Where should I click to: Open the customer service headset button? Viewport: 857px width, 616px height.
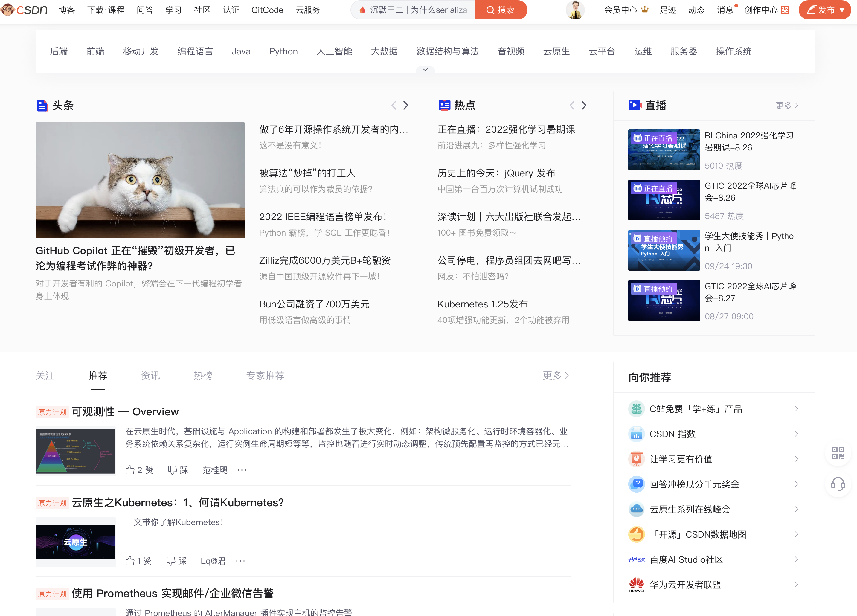(838, 484)
